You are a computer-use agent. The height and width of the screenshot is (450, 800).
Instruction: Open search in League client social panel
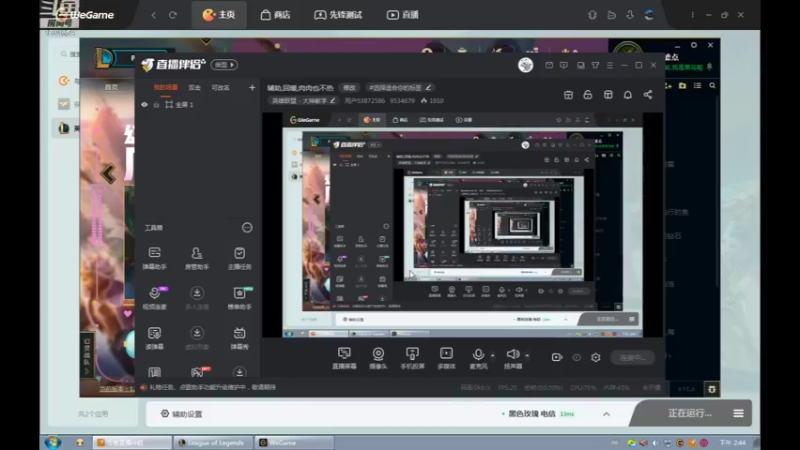tap(712, 86)
